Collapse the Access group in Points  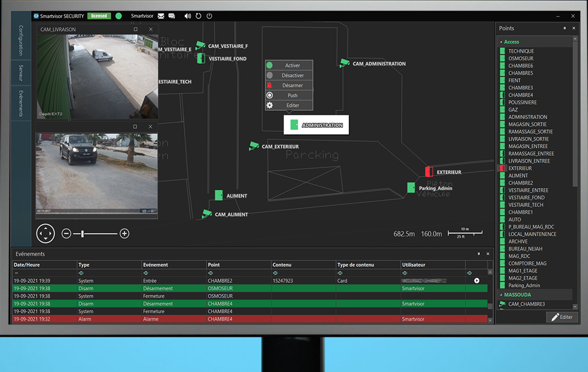coord(501,42)
